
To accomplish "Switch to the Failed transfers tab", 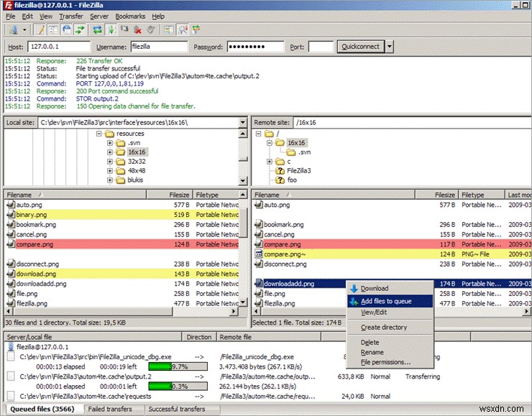I will click(109, 410).
